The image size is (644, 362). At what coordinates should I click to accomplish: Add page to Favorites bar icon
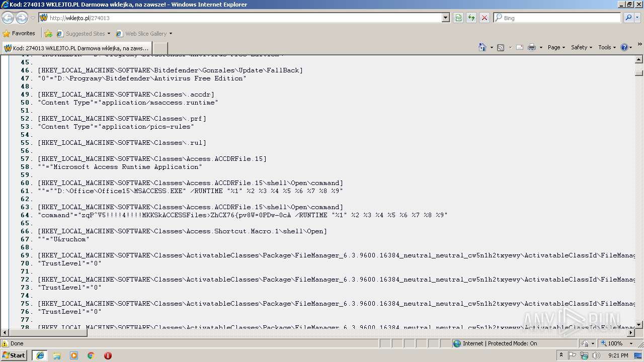click(x=48, y=34)
